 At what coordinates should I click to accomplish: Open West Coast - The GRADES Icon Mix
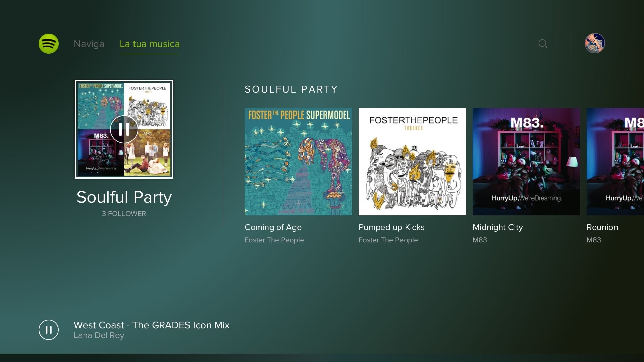coord(152,325)
